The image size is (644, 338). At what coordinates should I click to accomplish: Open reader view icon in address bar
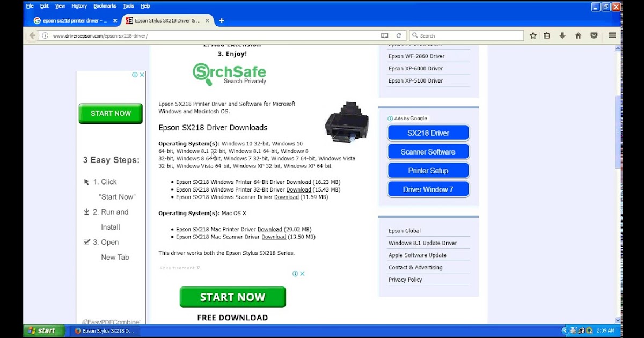[x=384, y=35]
